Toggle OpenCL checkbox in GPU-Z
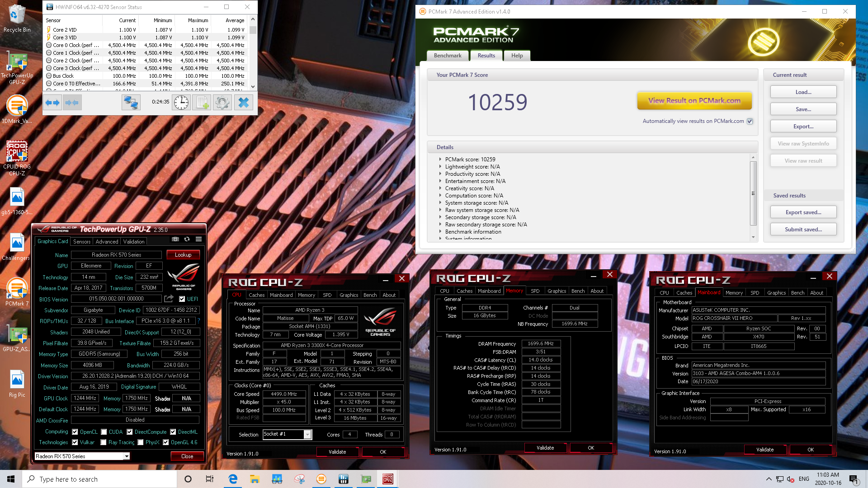The width and height of the screenshot is (868, 488). tap(75, 432)
